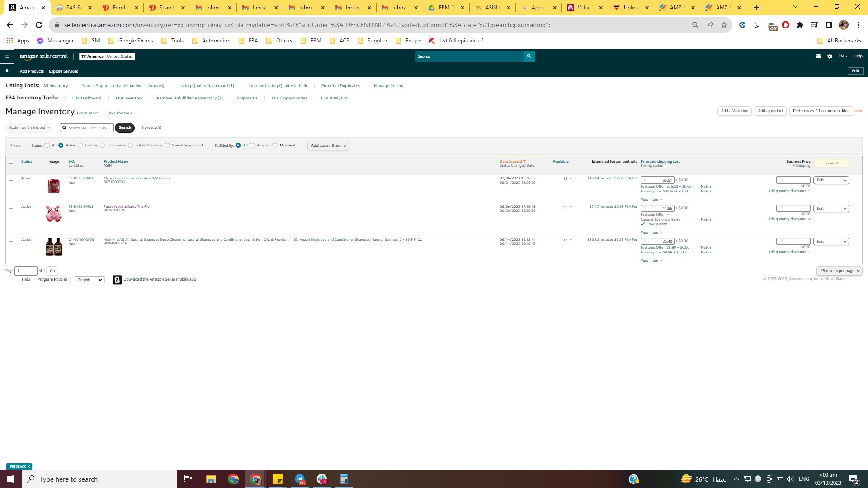Image resolution: width=868 pixels, height=488 pixels.
Task: Open the Fuzzy Wubble pig product thumbnail
Action: (54, 214)
